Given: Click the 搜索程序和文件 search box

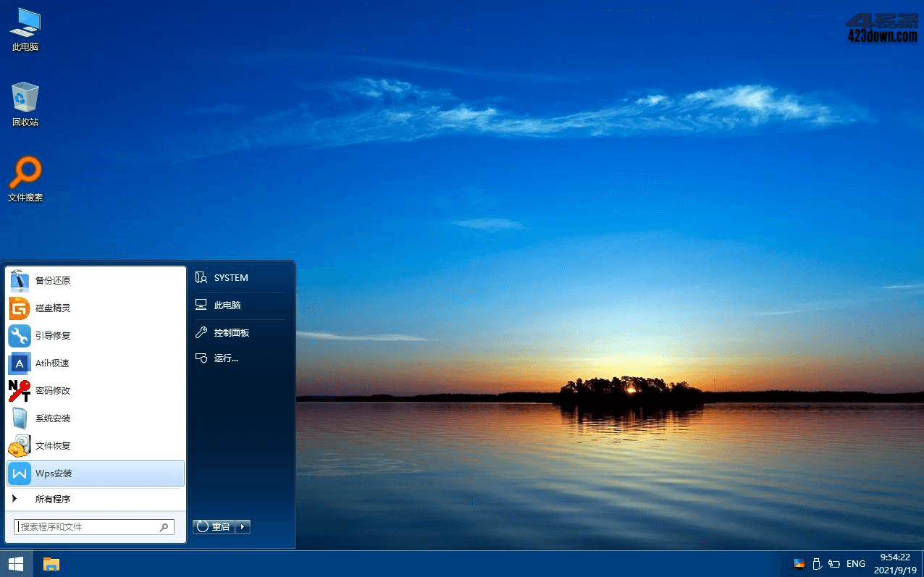Looking at the screenshot, I should tap(87, 527).
